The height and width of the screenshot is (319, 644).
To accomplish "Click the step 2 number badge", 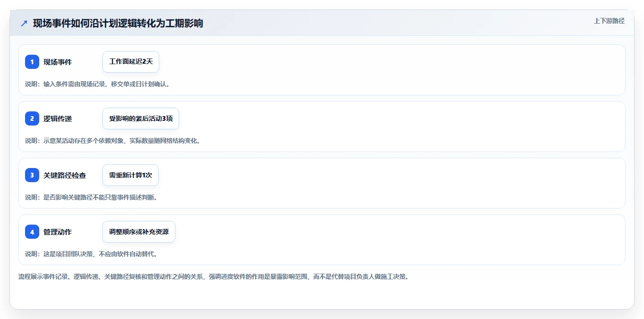I will click(32, 118).
